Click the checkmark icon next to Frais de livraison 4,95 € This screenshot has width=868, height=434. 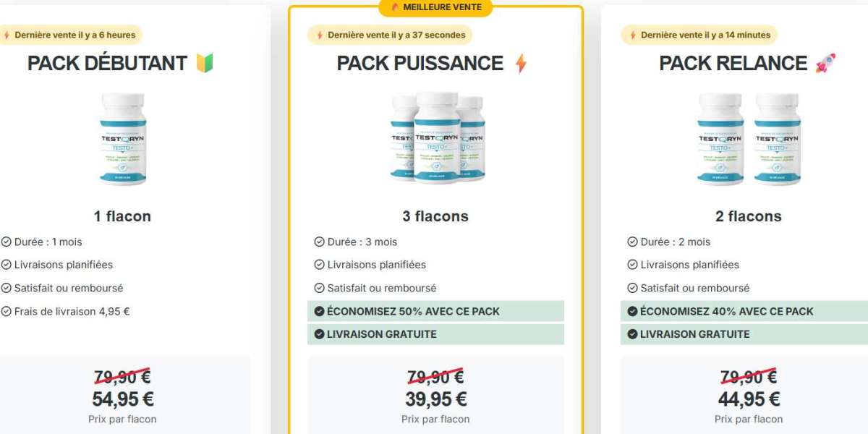(6, 312)
